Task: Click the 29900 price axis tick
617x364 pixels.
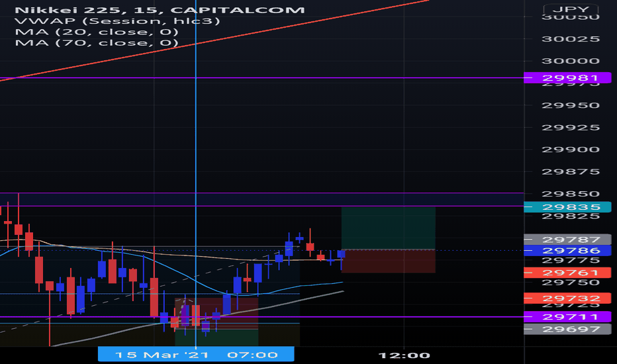Action: pos(571,150)
